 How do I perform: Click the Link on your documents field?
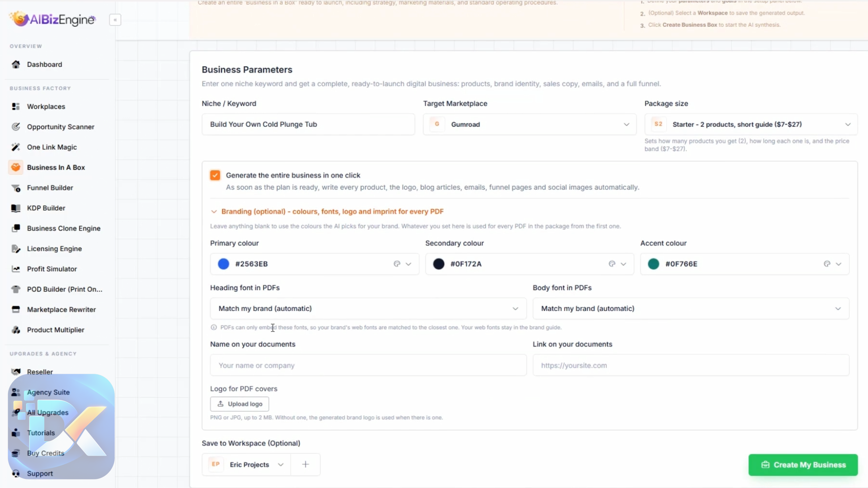click(691, 365)
